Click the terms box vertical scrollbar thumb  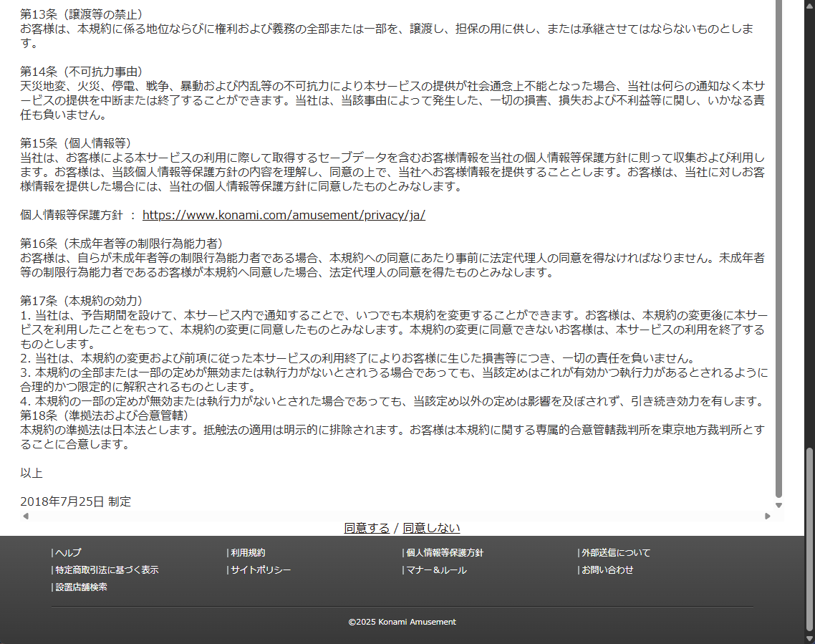(x=778, y=251)
